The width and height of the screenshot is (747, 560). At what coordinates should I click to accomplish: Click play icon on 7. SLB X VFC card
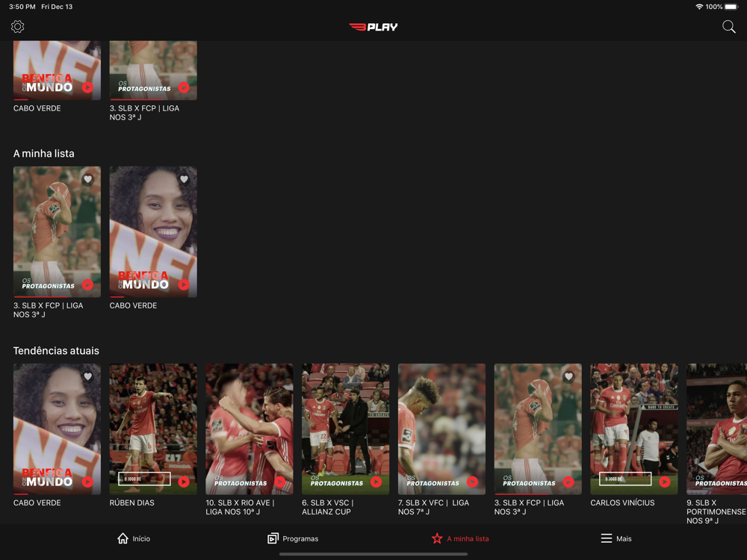(473, 482)
